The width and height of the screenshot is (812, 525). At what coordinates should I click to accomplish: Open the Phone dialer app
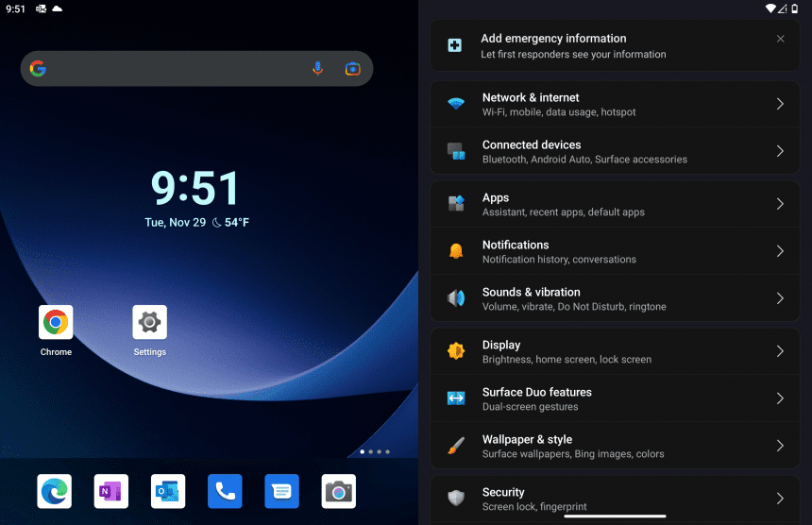pos(225,491)
